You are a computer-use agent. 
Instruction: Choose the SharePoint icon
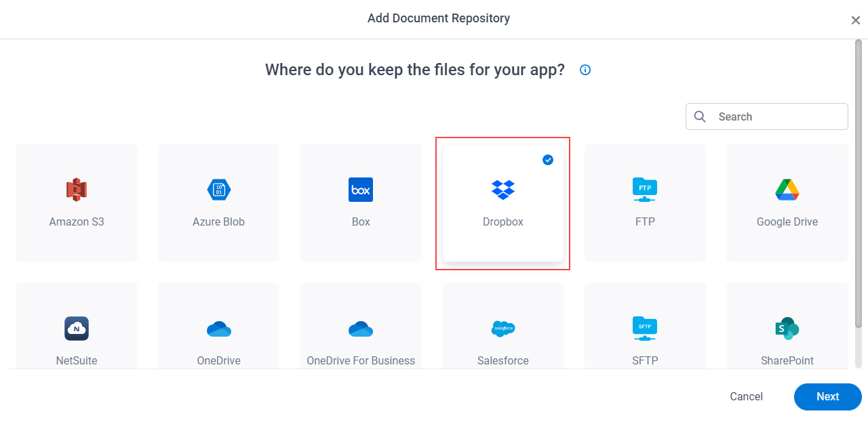(787, 329)
